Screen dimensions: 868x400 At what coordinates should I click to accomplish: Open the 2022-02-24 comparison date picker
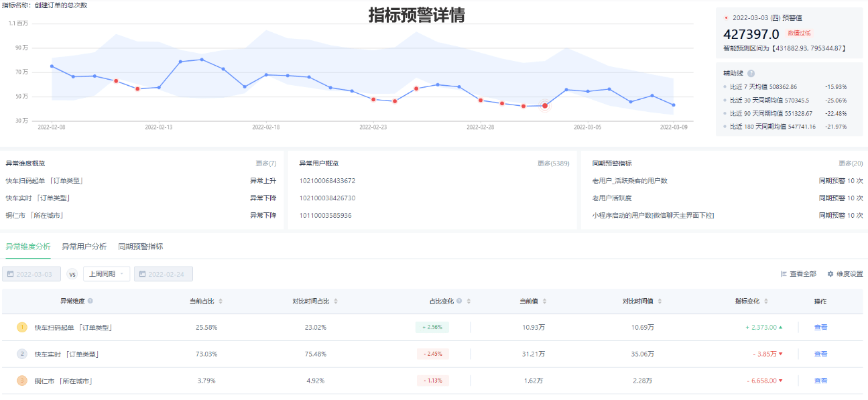(164, 274)
